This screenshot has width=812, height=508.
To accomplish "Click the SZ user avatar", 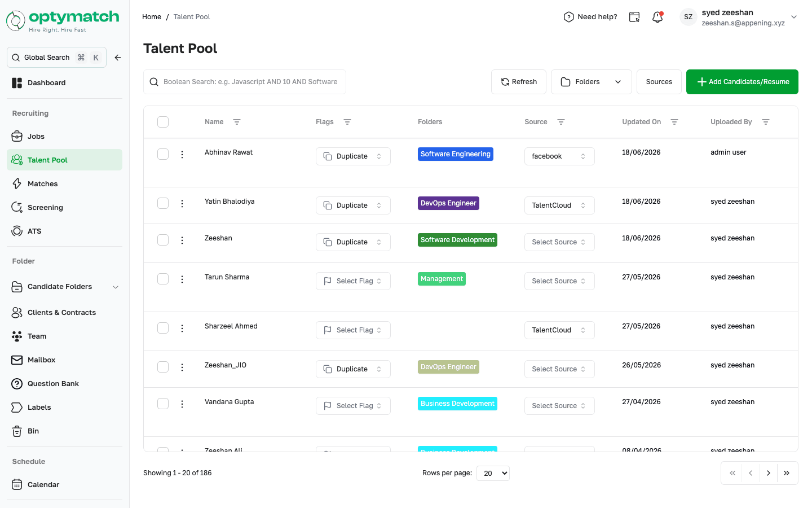I will tap(688, 17).
